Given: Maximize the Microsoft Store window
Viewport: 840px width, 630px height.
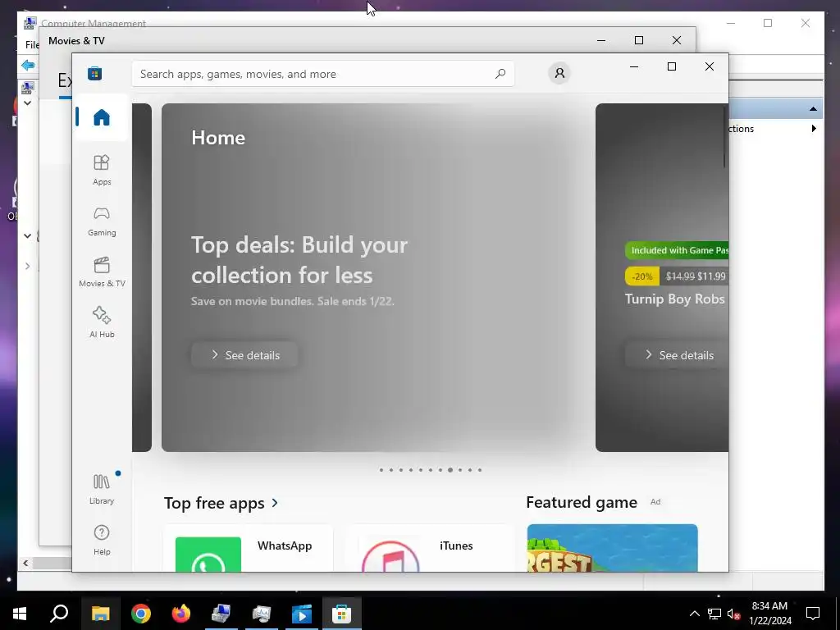Looking at the screenshot, I should [x=672, y=66].
